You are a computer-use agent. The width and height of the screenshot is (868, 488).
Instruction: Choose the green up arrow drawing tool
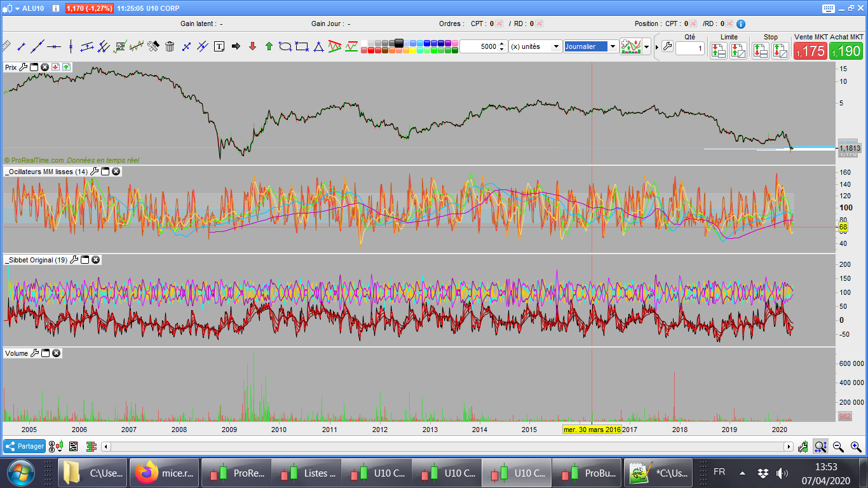(x=269, y=46)
